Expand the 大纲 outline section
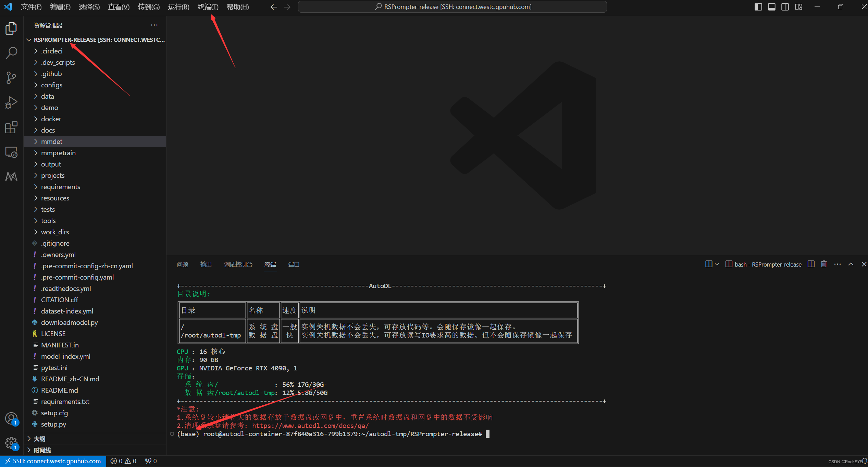Screen dimensions: 868x467 coord(39,439)
